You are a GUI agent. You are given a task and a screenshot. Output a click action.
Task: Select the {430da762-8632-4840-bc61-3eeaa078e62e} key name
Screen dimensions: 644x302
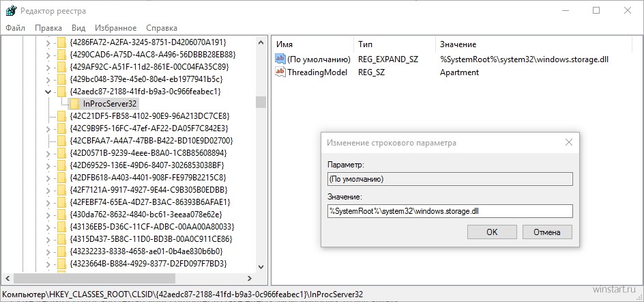[147, 215]
